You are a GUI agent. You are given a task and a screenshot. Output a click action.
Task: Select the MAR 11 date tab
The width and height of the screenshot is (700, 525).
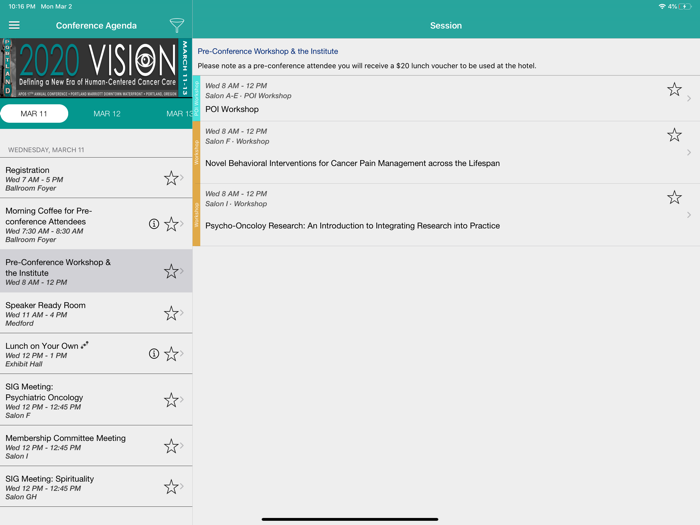(x=34, y=113)
